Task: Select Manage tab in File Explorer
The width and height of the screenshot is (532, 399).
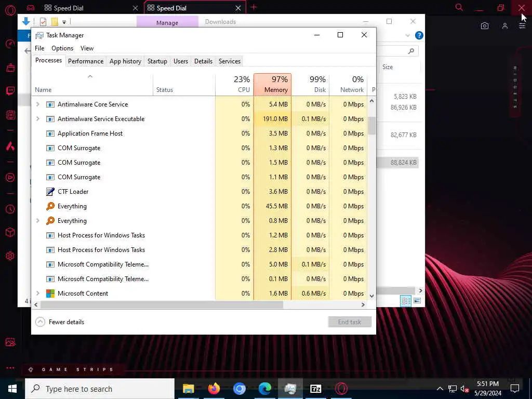Action: coord(167,22)
